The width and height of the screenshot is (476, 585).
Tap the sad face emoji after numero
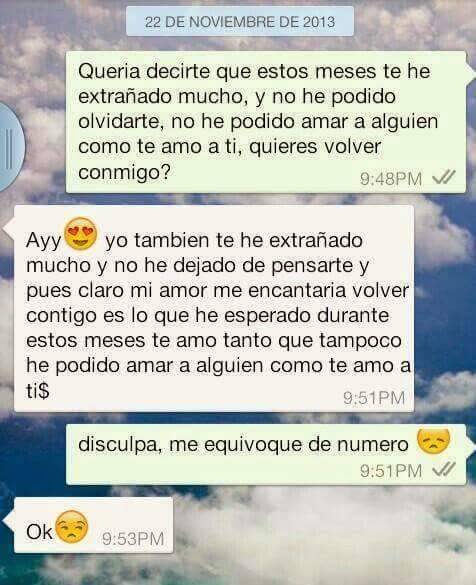coord(433,441)
